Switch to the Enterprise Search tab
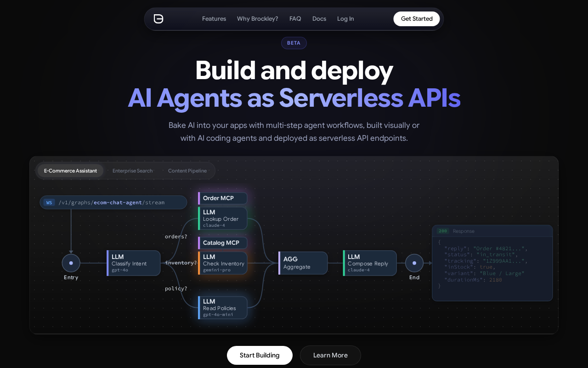588x368 pixels. [x=132, y=171]
